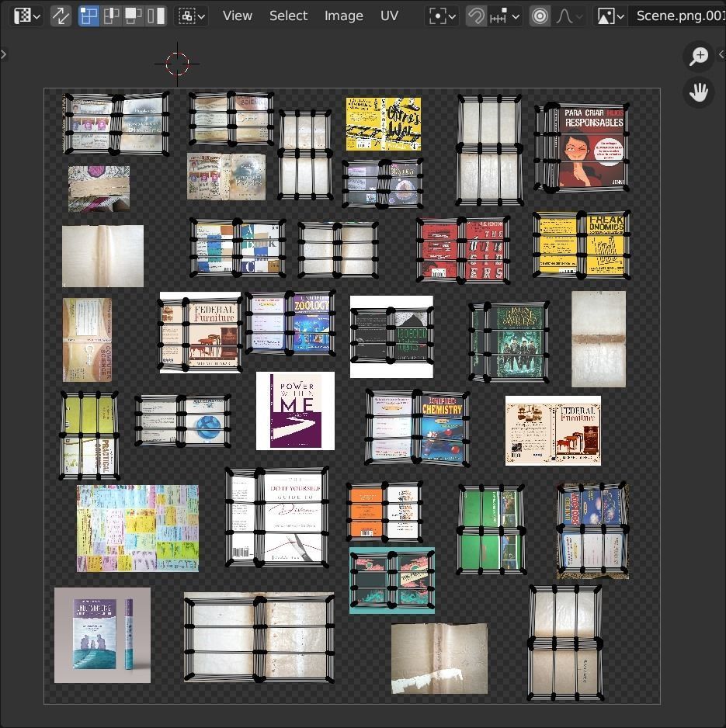The width and height of the screenshot is (726, 728).
Task: Click the Unified Chemistry book cover
Action: pyautogui.click(x=417, y=428)
